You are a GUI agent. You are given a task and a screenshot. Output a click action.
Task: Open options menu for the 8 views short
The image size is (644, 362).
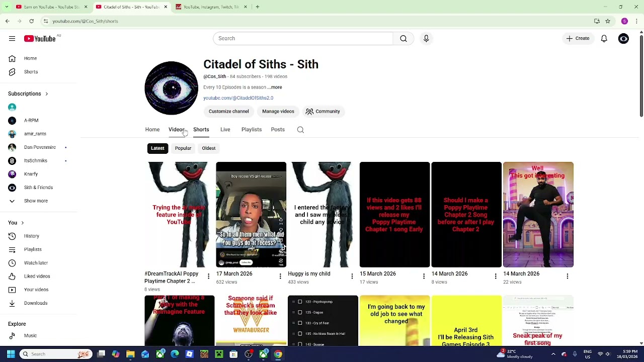(x=496, y=276)
